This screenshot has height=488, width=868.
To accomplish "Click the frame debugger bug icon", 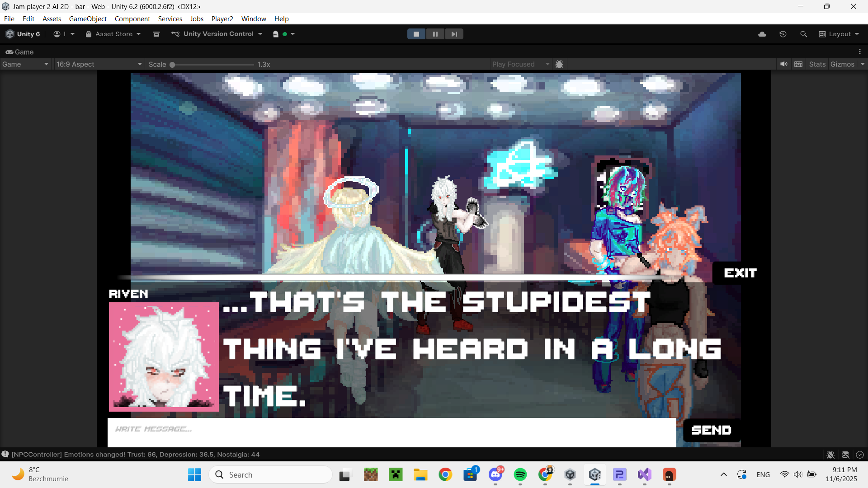I will coord(559,64).
